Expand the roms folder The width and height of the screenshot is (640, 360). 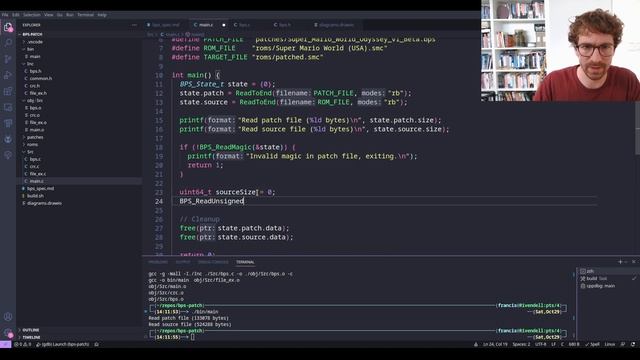(x=80, y=144)
